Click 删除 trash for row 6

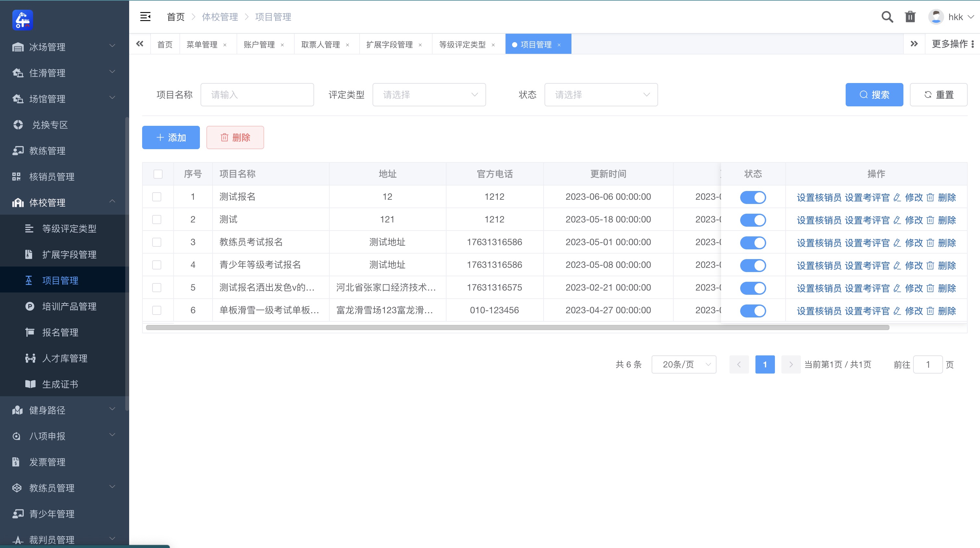(x=941, y=311)
